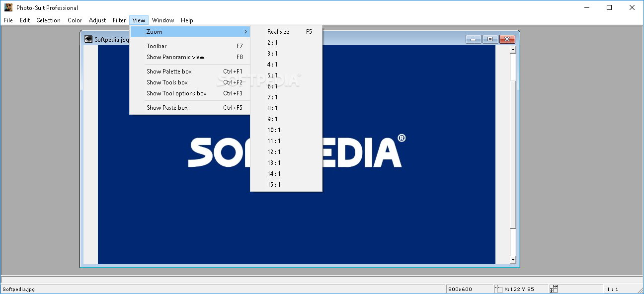Set zoom to 13 : 1
The image size is (644, 294).
click(286, 163)
